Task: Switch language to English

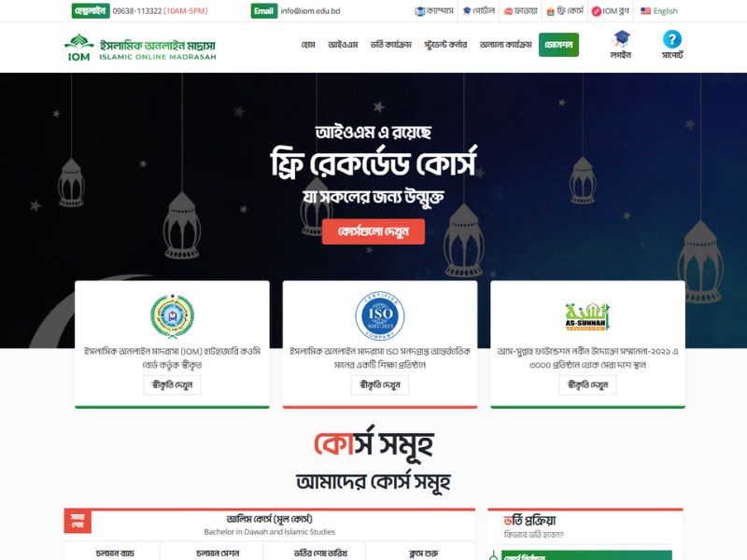Action: point(659,11)
